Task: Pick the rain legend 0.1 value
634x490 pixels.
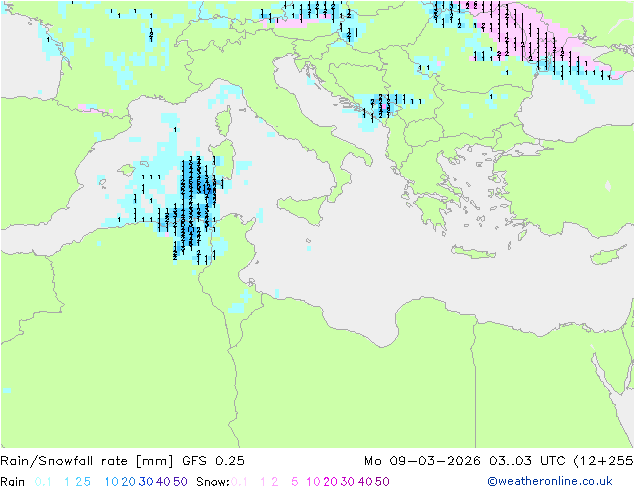Action: (43, 482)
